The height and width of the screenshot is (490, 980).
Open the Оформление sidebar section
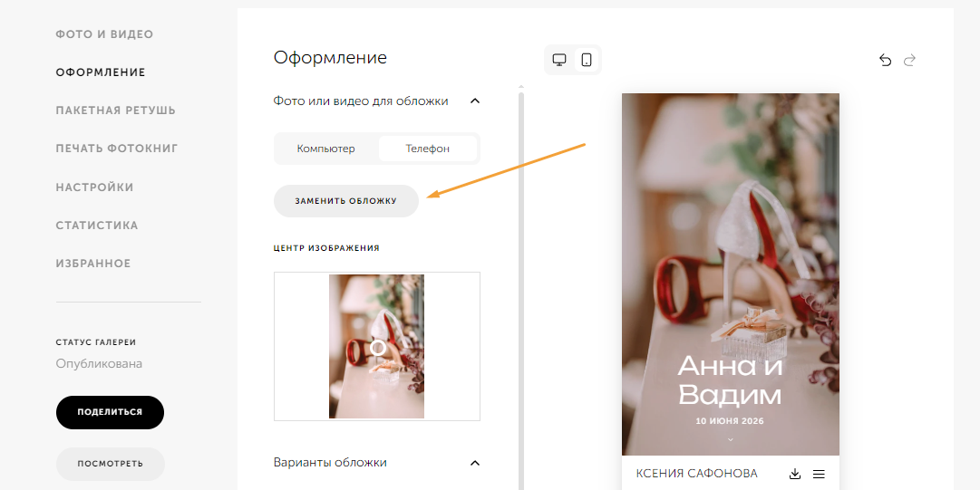(x=101, y=72)
